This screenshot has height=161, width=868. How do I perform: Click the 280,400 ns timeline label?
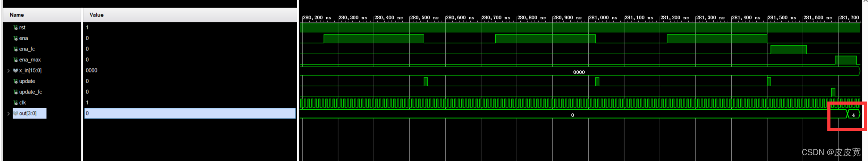tap(388, 18)
